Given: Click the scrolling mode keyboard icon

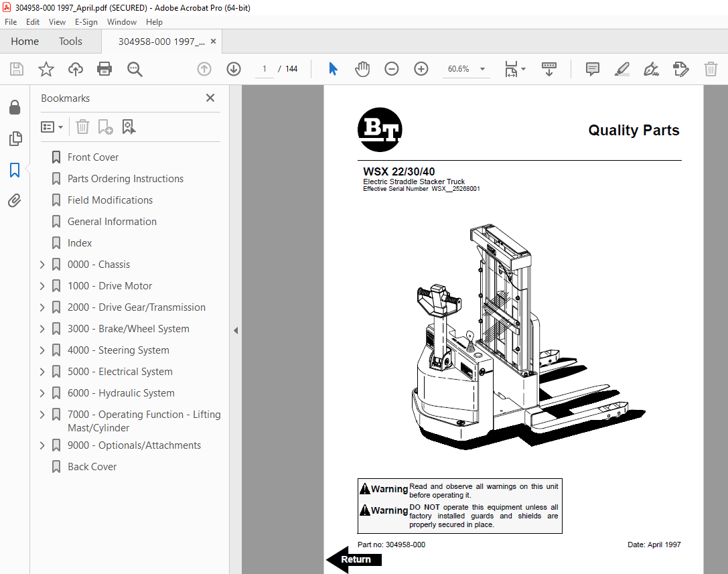Looking at the screenshot, I should 549,69.
